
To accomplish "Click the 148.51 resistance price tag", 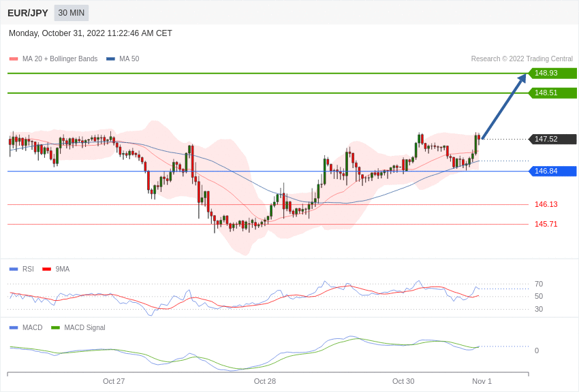I will 553,93.
